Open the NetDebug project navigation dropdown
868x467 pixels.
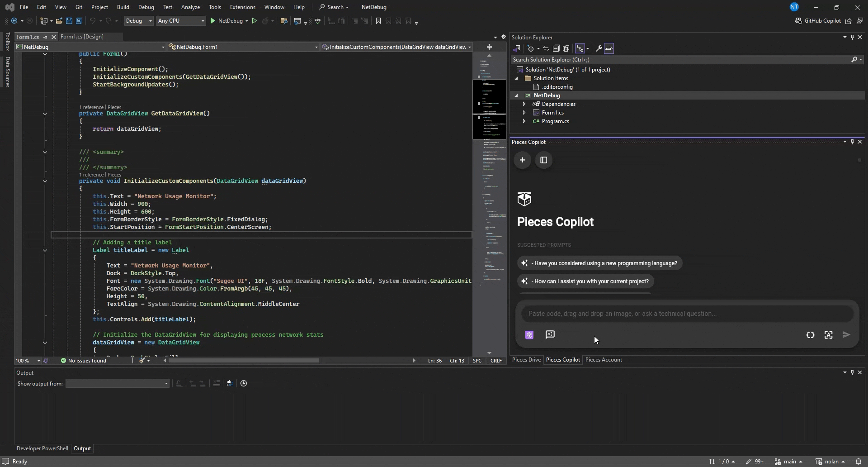(90, 47)
